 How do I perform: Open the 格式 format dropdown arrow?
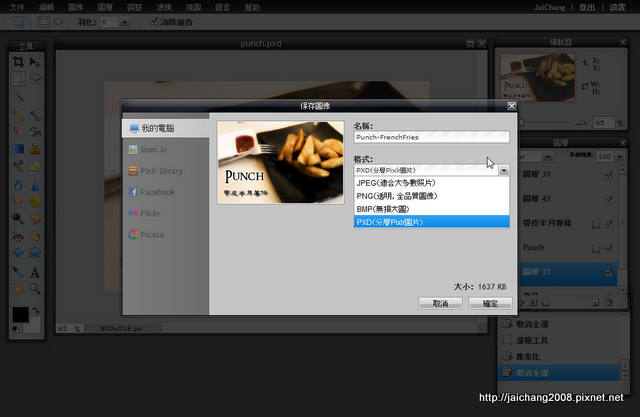tap(504, 170)
